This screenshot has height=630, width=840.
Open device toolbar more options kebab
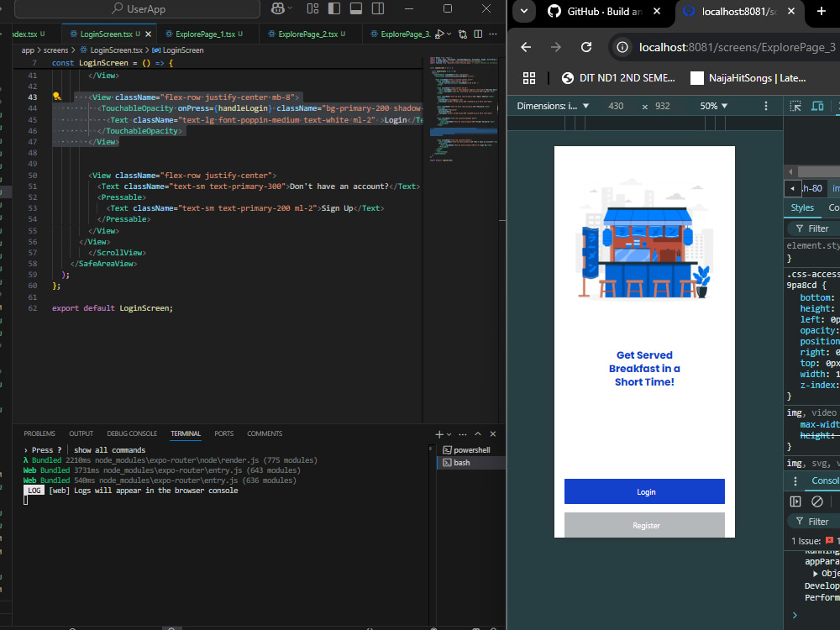click(765, 106)
